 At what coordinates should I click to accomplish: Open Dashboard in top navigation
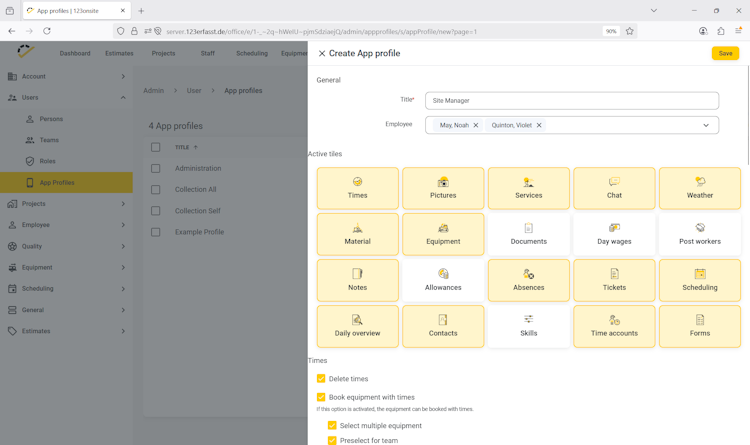click(75, 54)
